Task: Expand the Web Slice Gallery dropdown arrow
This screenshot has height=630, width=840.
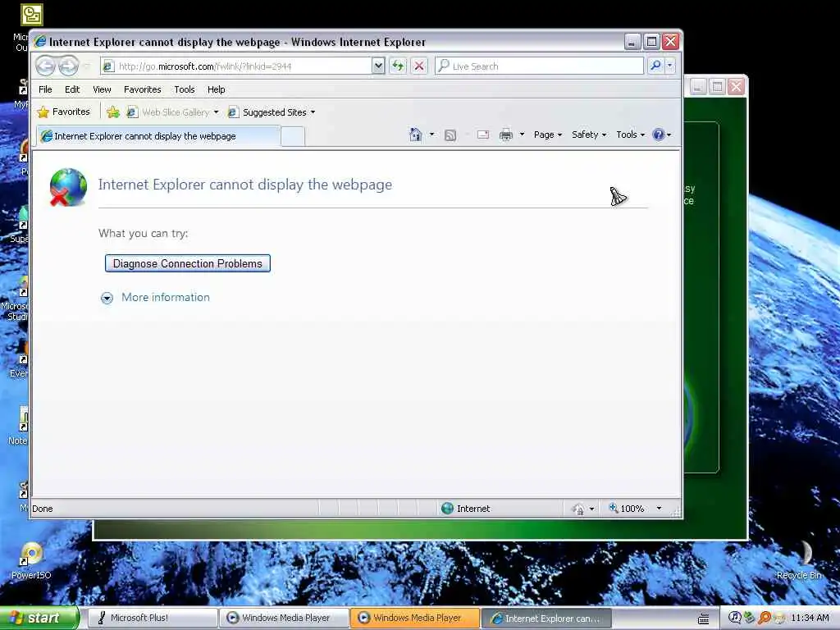Action: click(216, 112)
